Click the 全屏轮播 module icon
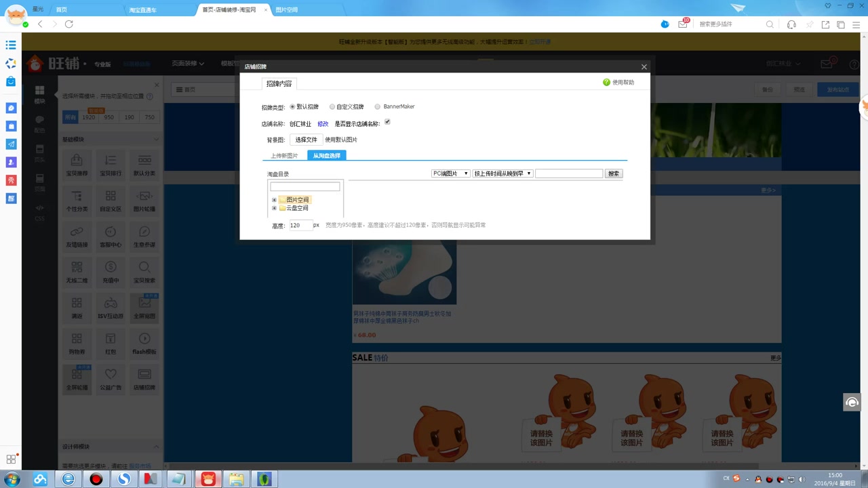This screenshot has width=868, height=488. coord(77,379)
